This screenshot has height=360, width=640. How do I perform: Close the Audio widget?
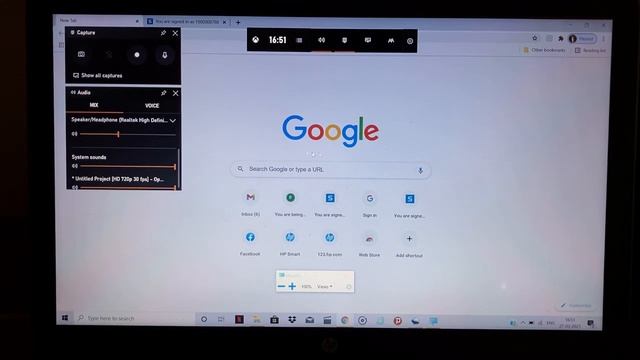click(x=176, y=93)
